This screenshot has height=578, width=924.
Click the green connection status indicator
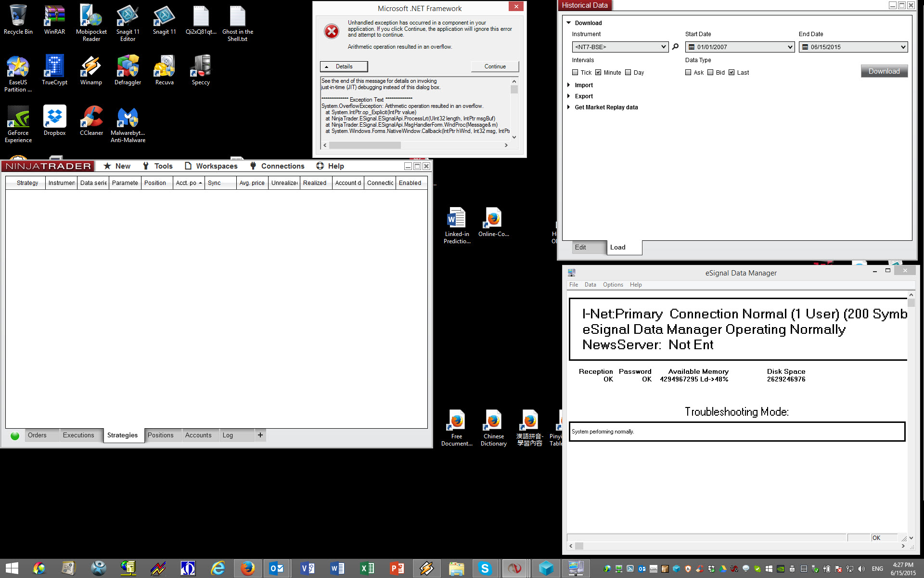pyautogui.click(x=15, y=435)
